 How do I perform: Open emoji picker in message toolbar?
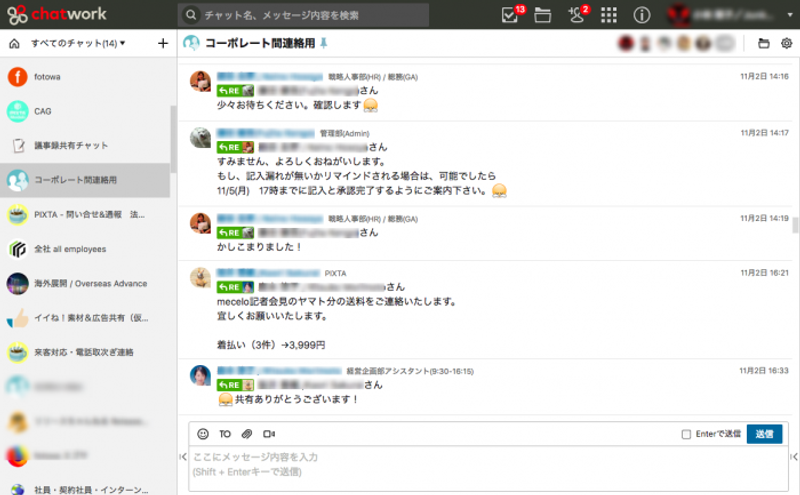tap(203, 434)
